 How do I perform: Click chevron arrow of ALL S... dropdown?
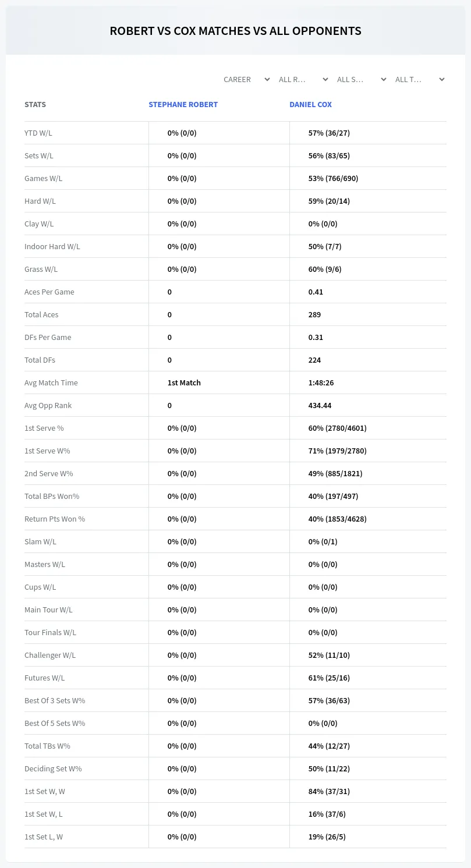click(x=384, y=79)
